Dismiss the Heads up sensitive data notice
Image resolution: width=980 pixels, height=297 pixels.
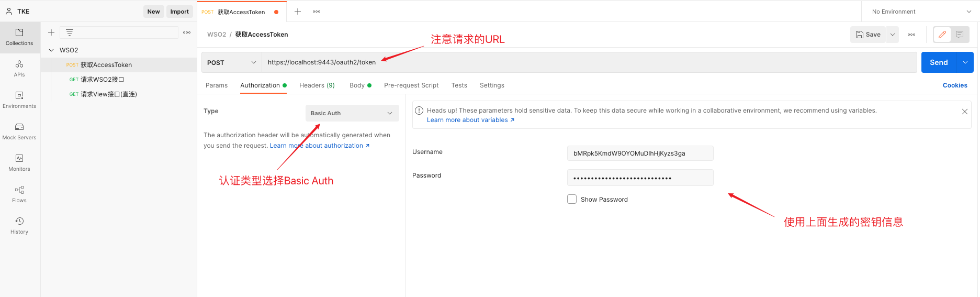pyautogui.click(x=965, y=112)
